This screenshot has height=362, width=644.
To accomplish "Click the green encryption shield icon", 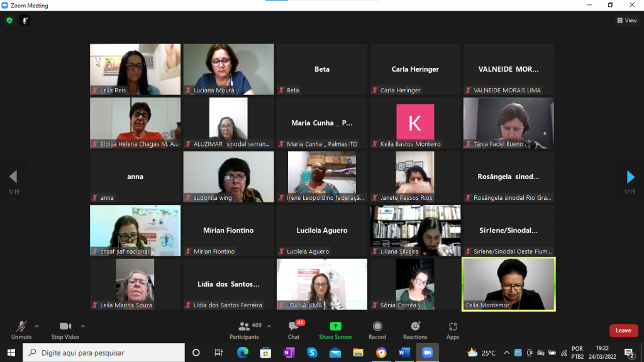I will (9, 20).
